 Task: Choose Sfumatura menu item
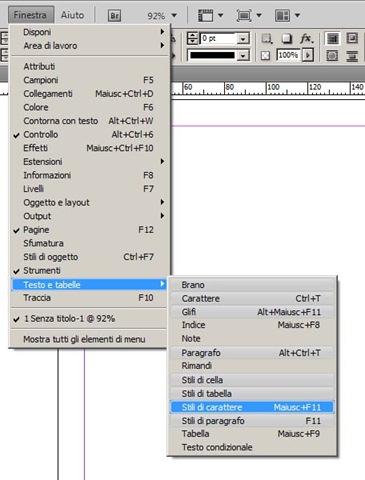(91, 243)
